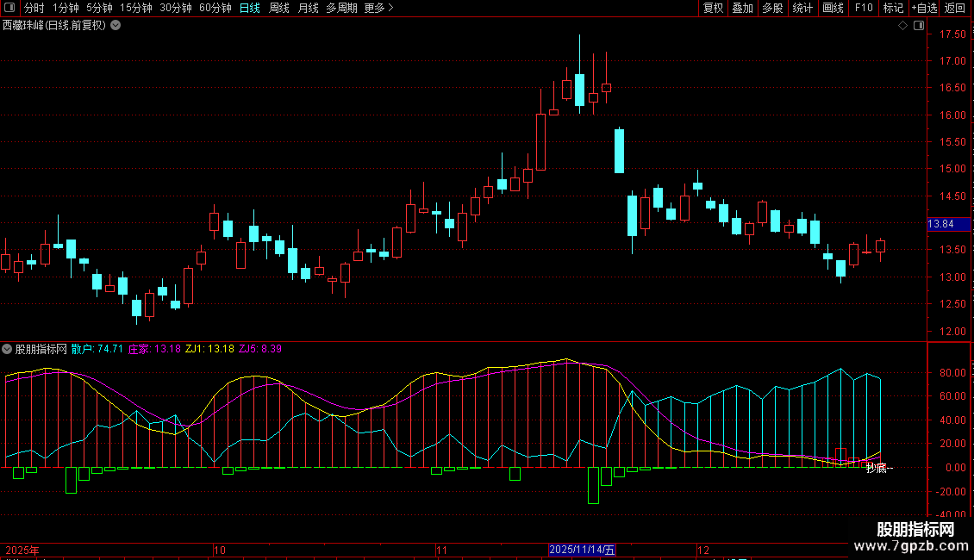Click the panel layout icon at top-left
Screen dimensions: 974x560
click(8, 8)
